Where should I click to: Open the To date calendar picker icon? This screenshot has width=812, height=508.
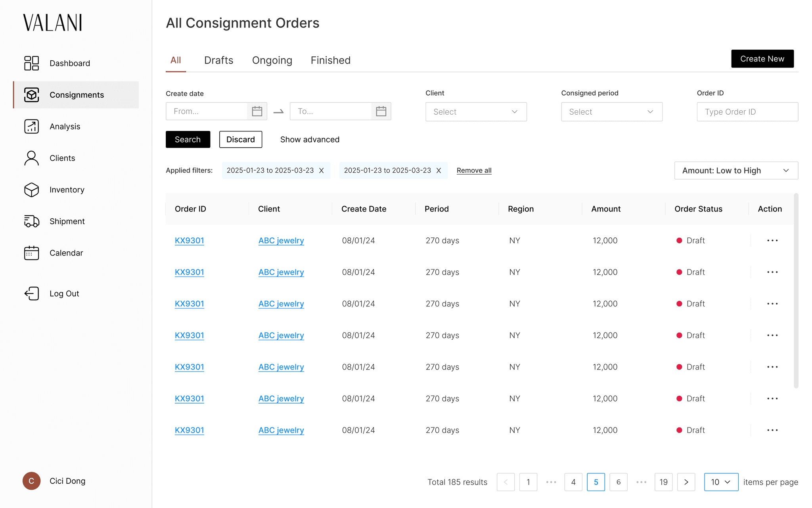coord(381,112)
